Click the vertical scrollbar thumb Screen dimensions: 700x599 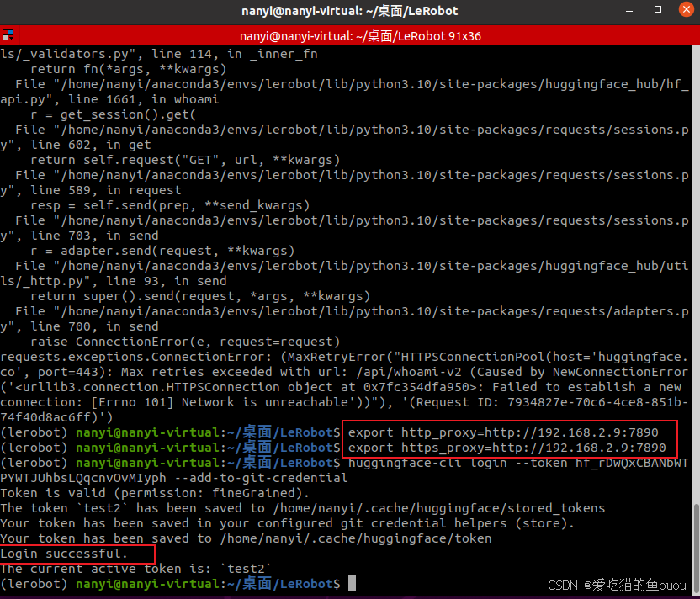(697, 549)
